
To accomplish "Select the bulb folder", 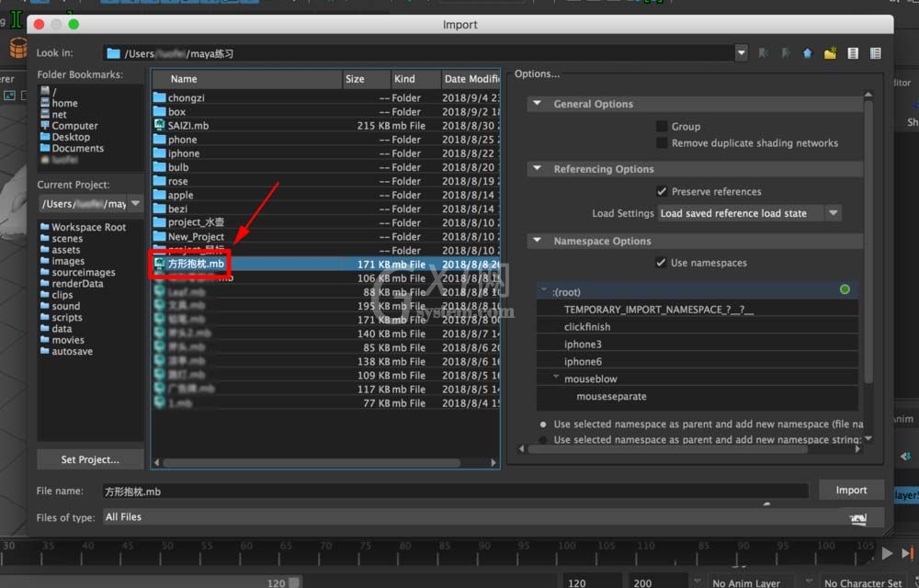I will (326, 167).
